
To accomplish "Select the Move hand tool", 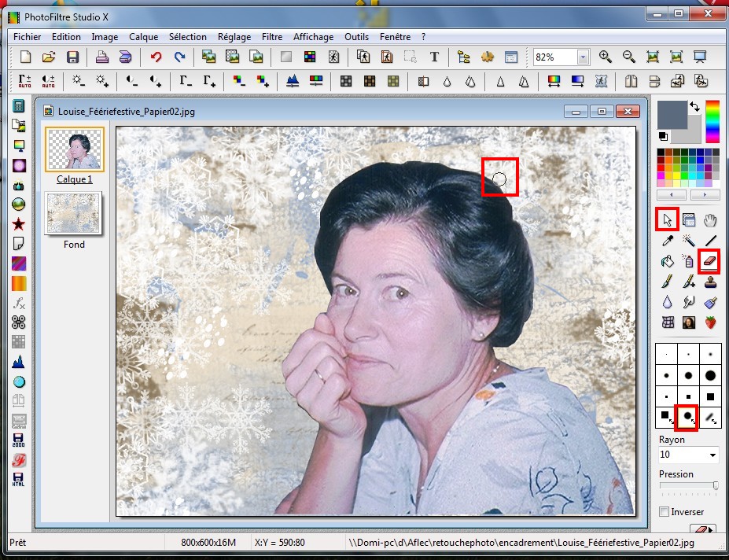I will click(710, 219).
